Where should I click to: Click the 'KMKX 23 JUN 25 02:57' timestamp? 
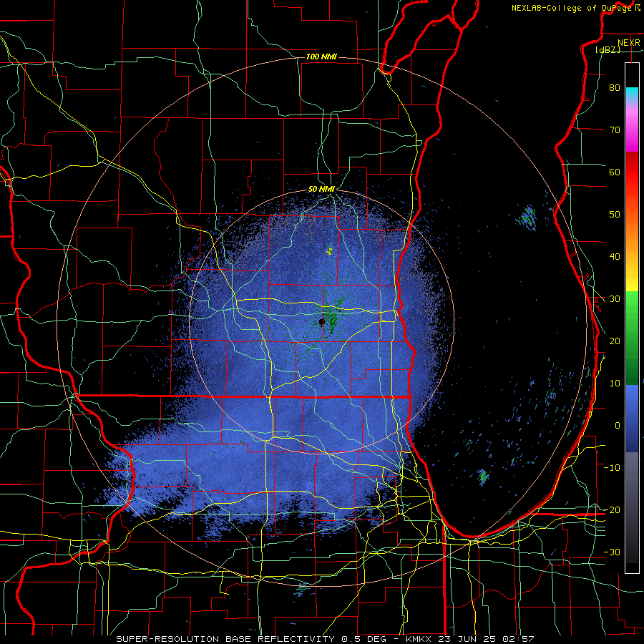[x=470, y=639]
